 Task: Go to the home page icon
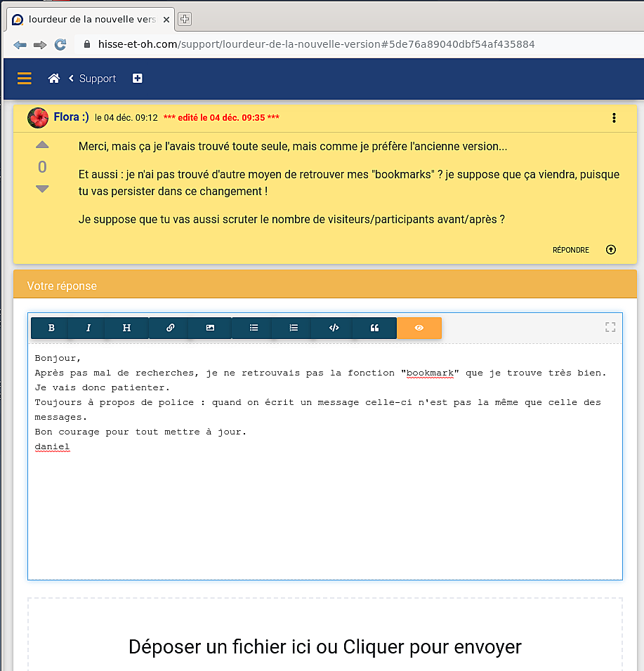[54, 79]
